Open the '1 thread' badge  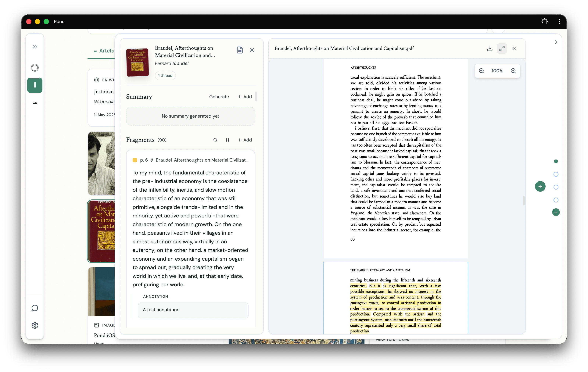click(x=165, y=76)
